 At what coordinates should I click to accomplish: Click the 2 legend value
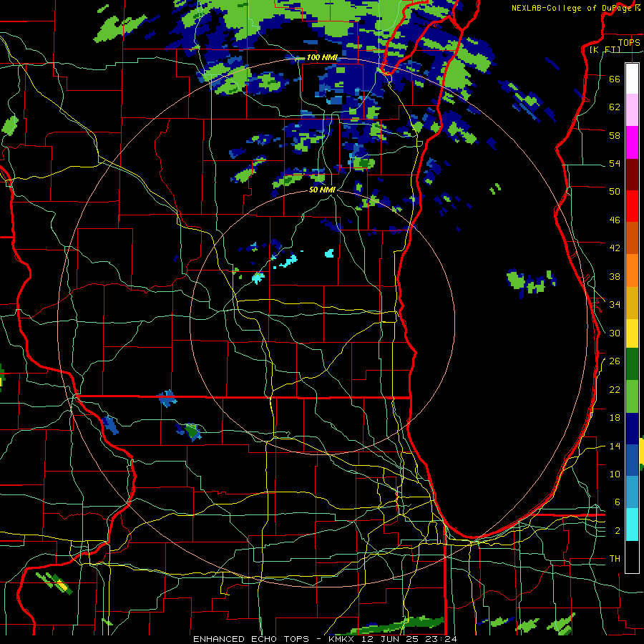click(x=618, y=531)
